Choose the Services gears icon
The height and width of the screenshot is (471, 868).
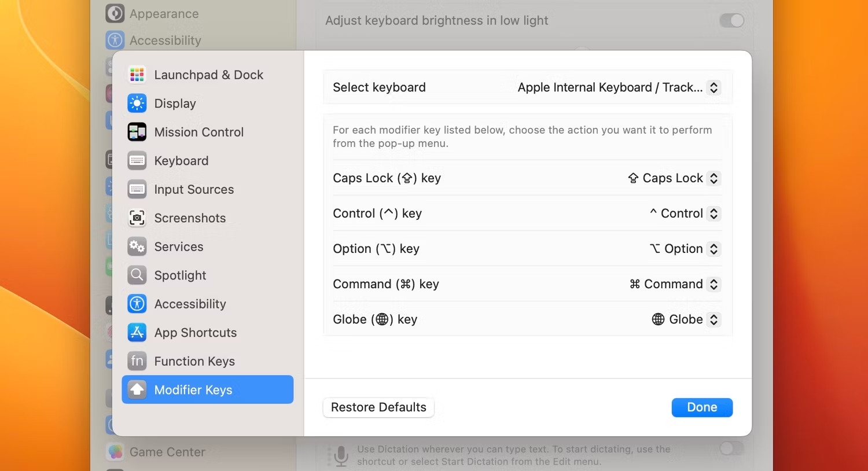[x=137, y=246]
